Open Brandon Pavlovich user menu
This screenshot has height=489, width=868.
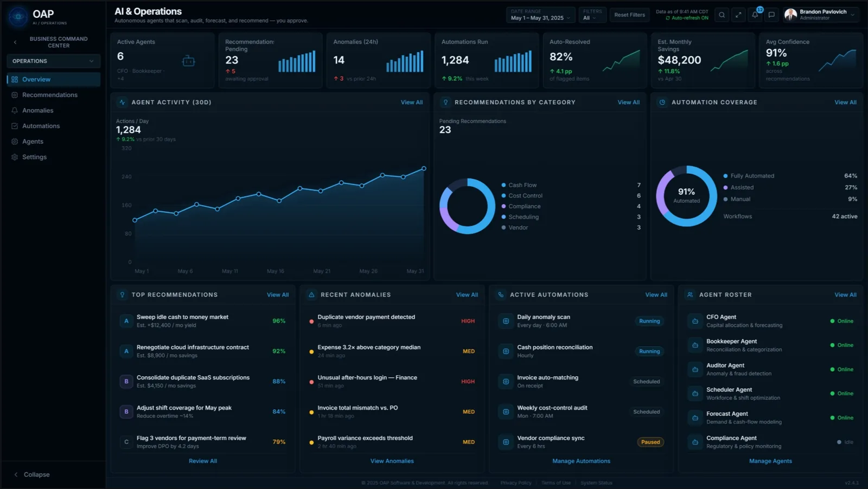(820, 15)
